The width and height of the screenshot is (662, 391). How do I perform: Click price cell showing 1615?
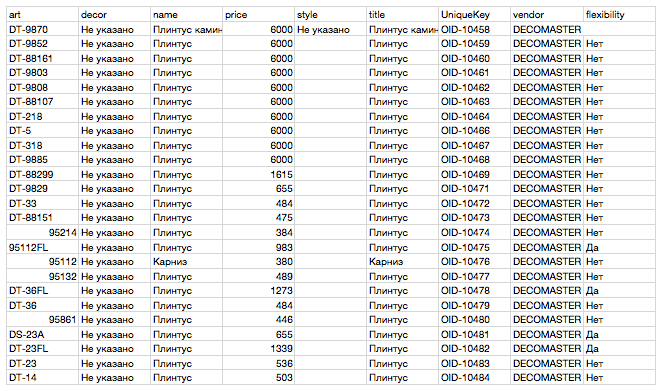(258, 174)
